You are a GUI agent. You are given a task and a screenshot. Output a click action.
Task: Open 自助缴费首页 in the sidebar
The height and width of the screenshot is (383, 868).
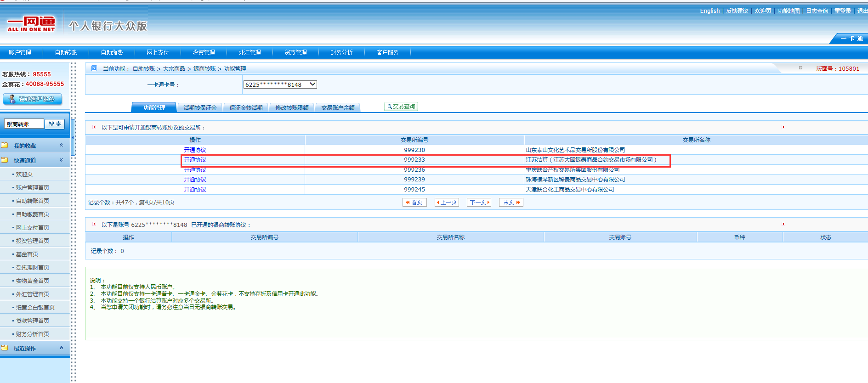(33, 214)
